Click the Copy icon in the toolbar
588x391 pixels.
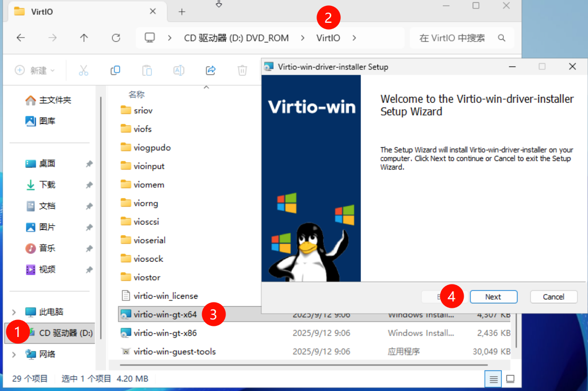115,70
